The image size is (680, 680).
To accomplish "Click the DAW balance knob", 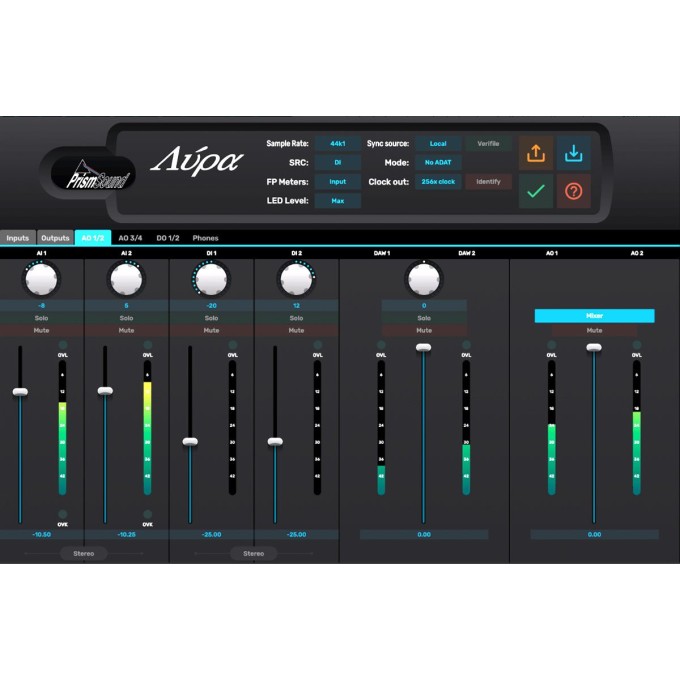I will tap(424, 279).
